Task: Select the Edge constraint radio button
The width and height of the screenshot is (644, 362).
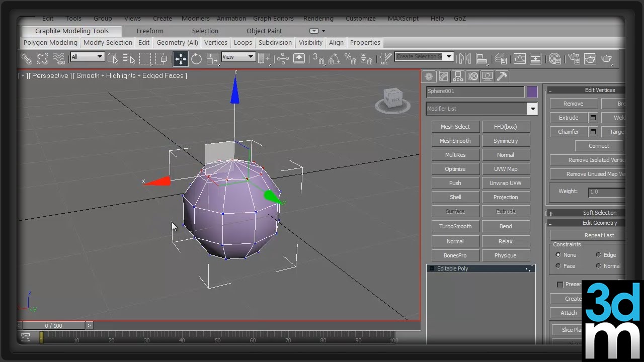Action: (598, 255)
